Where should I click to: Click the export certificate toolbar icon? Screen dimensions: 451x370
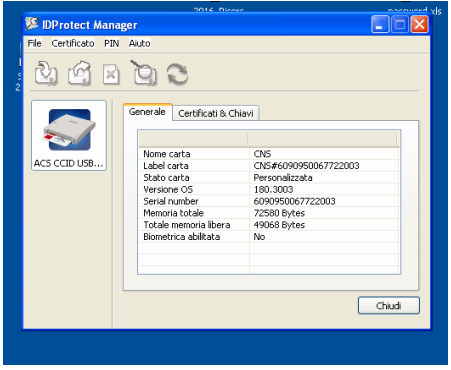pos(79,73)
